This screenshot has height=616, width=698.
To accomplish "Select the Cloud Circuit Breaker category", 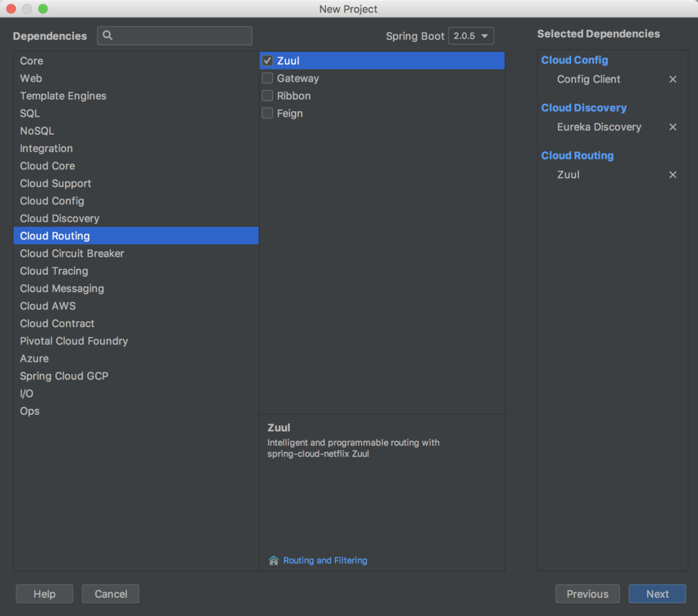I will tap(72, 253).
